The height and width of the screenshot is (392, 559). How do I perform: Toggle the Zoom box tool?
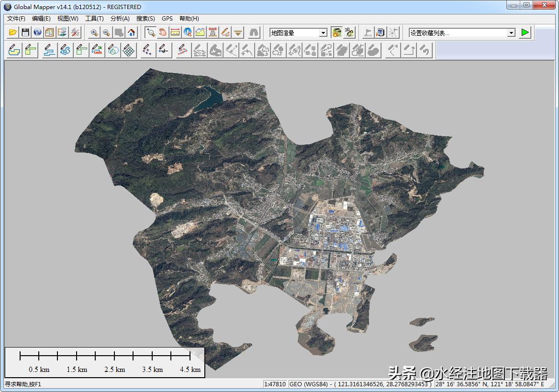(x=151, y=33)
